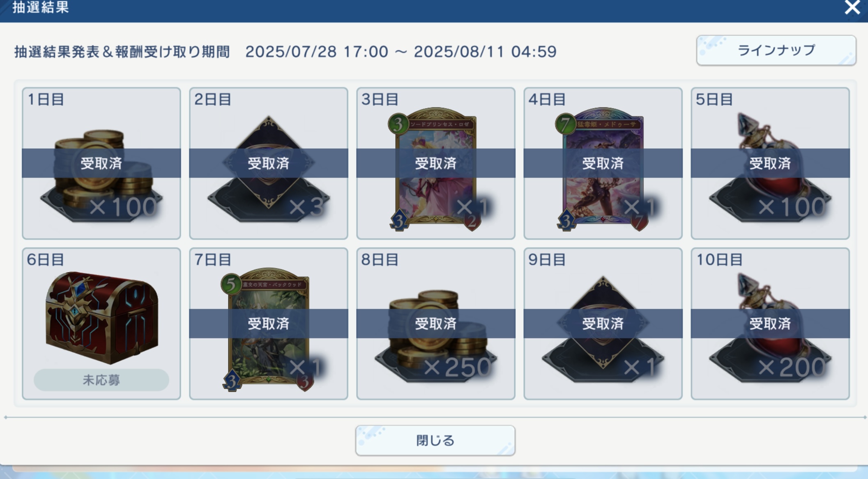Select the Day 6 treasure chest icon

click(x=101, y=317)
